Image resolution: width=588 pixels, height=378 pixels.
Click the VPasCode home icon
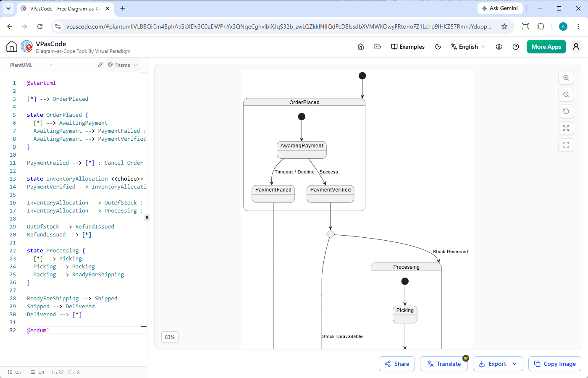coord(12,47)
